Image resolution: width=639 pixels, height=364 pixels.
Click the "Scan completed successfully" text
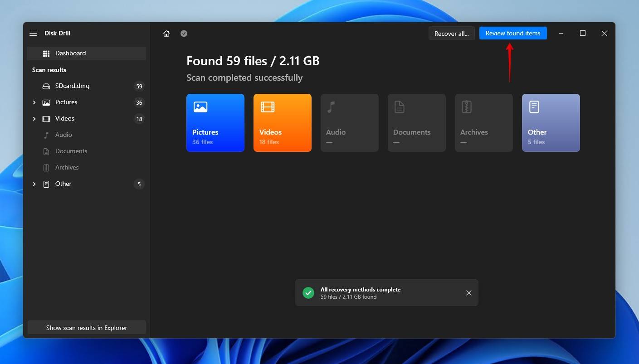pos(244,78)
